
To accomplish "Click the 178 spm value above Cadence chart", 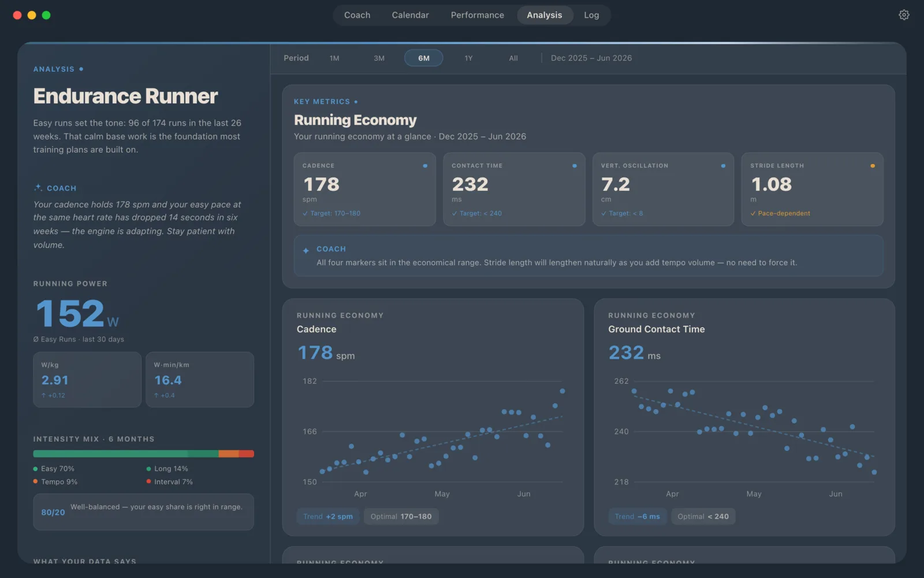I will (326, 353).
